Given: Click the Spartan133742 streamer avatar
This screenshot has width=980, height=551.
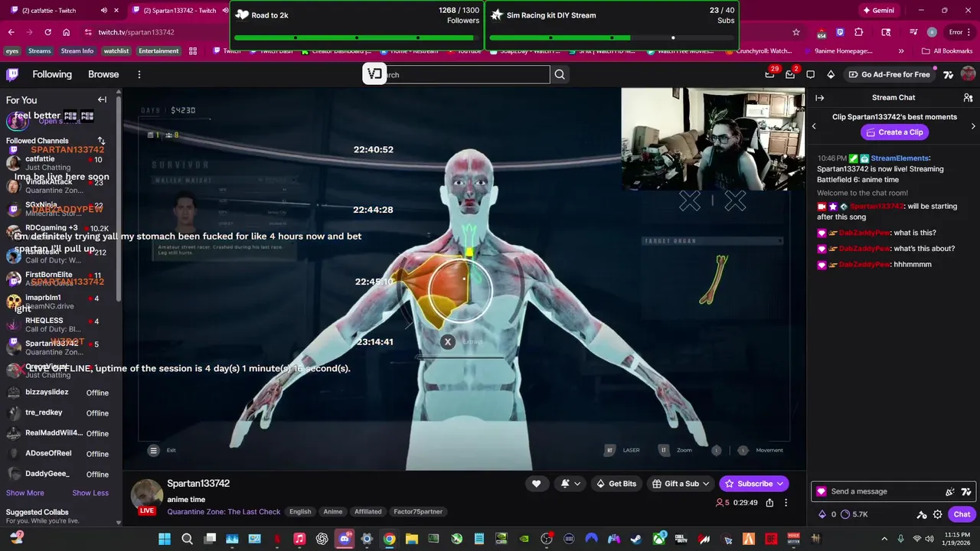Looking at the screenshot, I should pos(145,495).
